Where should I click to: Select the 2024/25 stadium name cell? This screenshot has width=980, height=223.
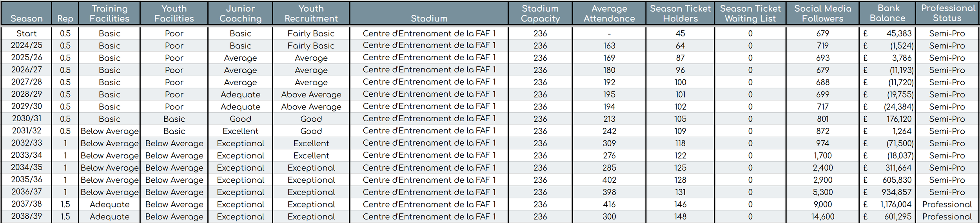click(x=429, y=45)
